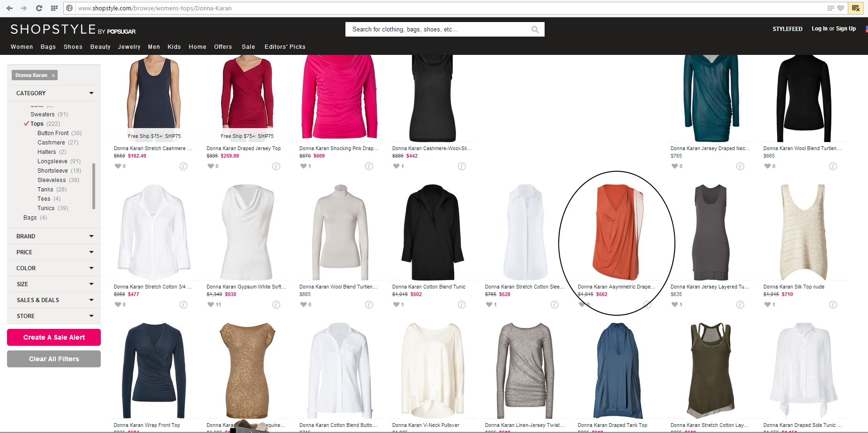
Task: Click Clear All Filters
Action: tap(54, 359)
